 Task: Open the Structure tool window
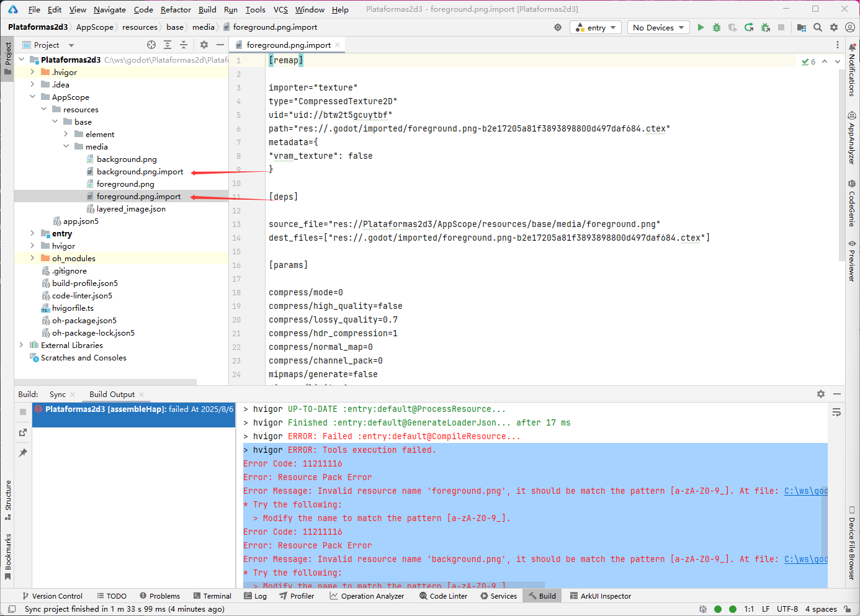(x=8, y=500)
